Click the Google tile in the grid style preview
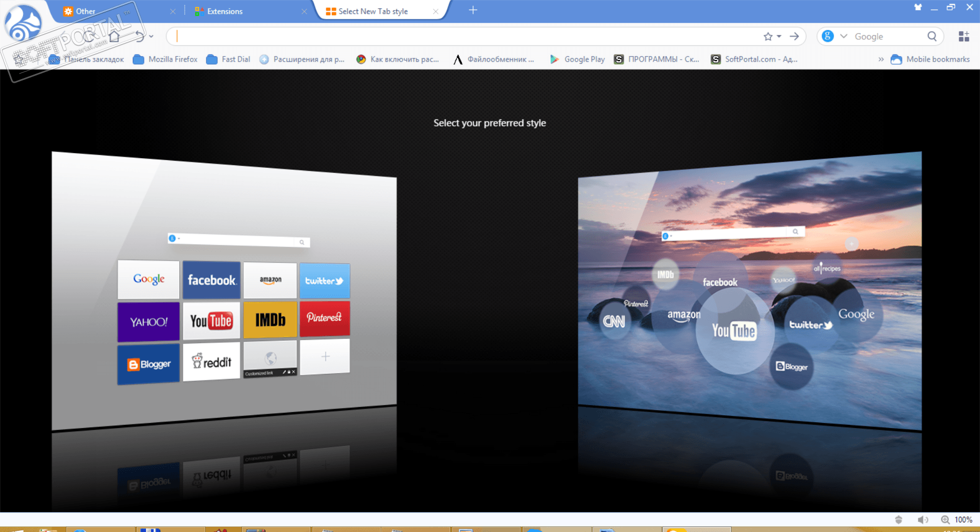This screenshot has height=532, width=980. [x=149, y=280]
